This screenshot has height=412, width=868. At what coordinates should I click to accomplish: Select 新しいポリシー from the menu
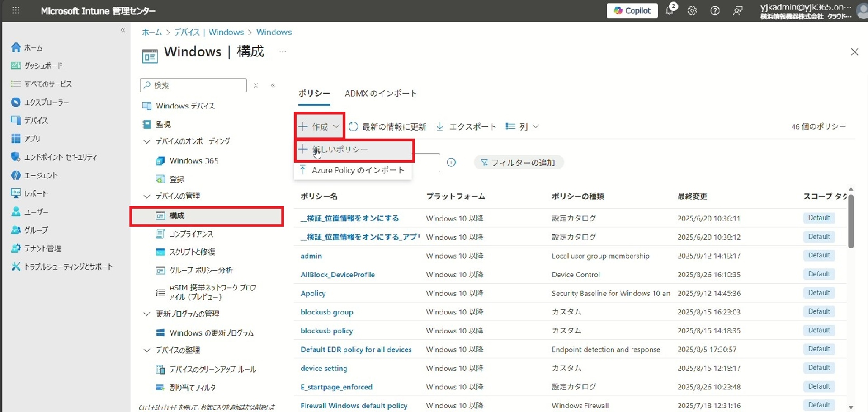[339, 150]
